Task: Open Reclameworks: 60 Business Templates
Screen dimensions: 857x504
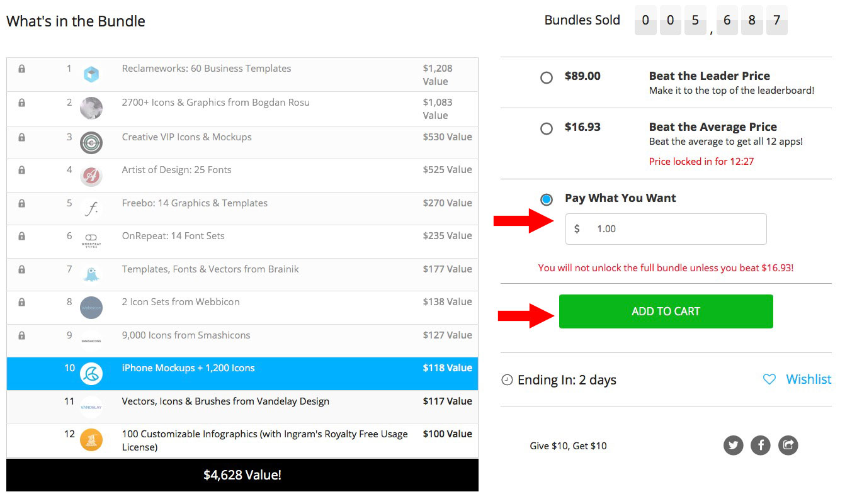Action: click(207, 69)
